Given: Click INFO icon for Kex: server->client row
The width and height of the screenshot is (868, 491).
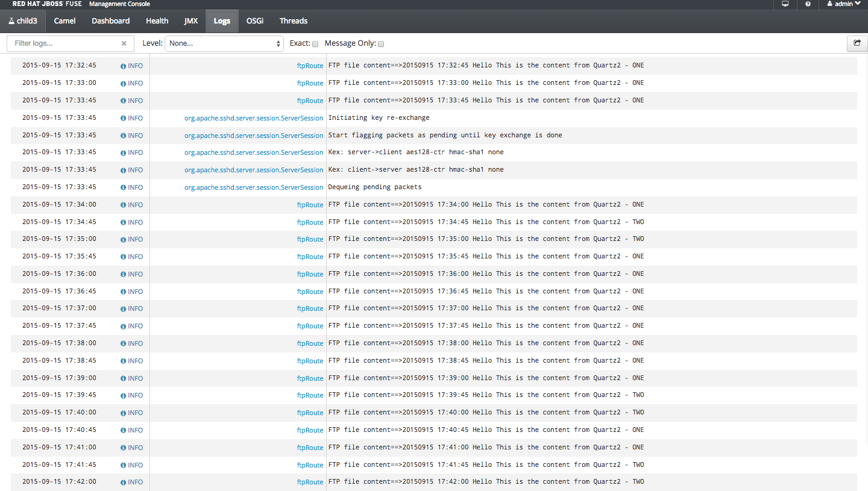Looking at the screenshot, I should [124, 153].
